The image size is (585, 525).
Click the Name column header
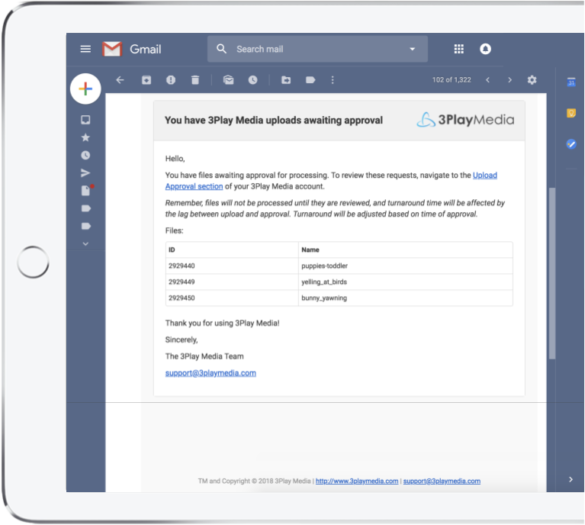point(310,250)
